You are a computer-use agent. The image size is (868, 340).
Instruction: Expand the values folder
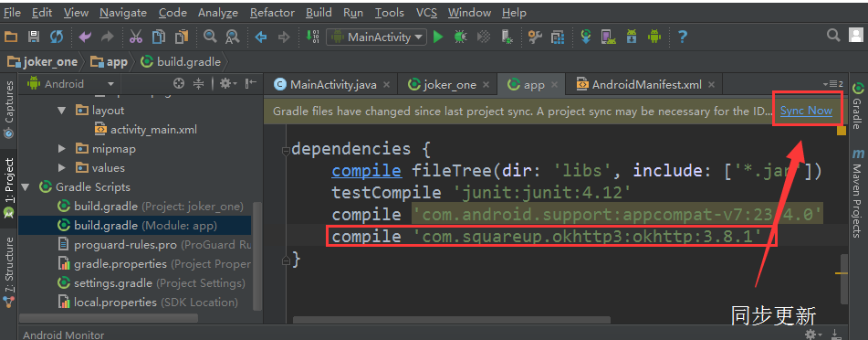point(62,167)
